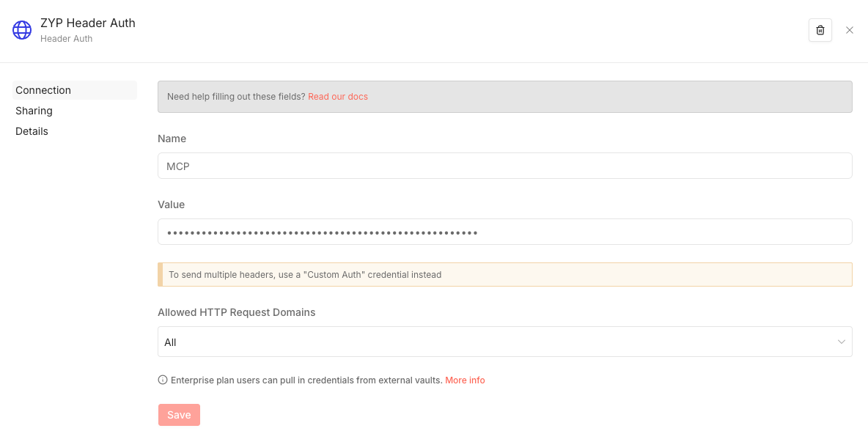Focus the masked Value field
The width and height of the screenshot is (868, 442).
tap(504, 232)
